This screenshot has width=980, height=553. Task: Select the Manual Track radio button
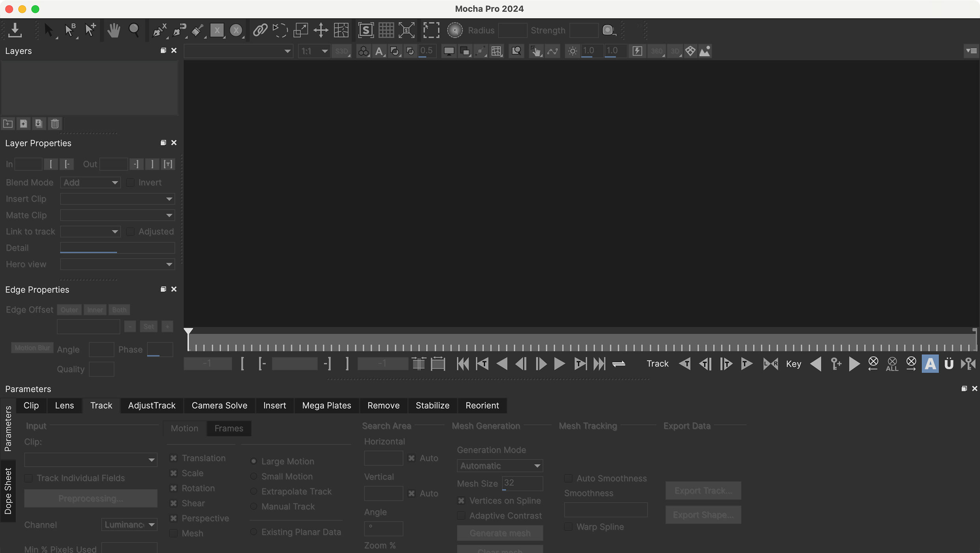(x=254, y=506)
